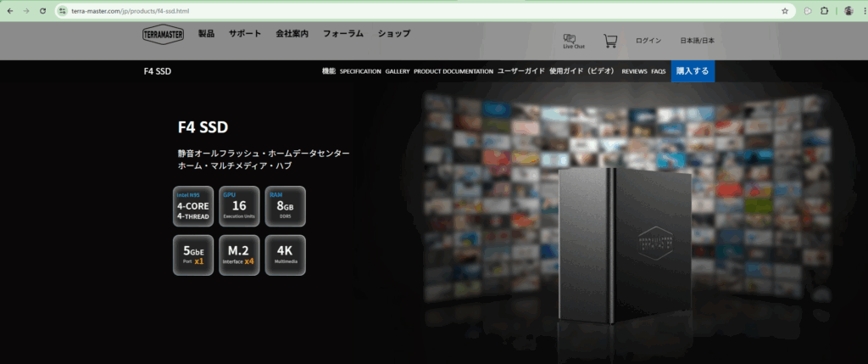Viewport: 868px width, 364px height.
Task: Go to the REVIEWS tab
Action: click(634, 71)
